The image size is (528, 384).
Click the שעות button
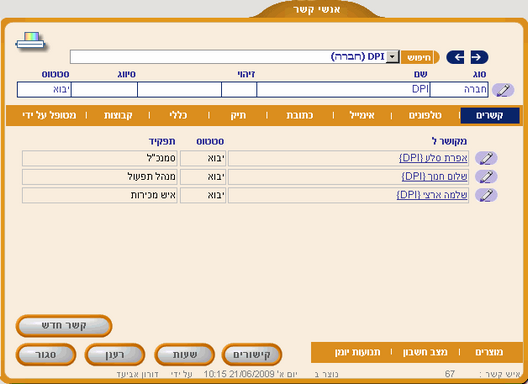185,354
